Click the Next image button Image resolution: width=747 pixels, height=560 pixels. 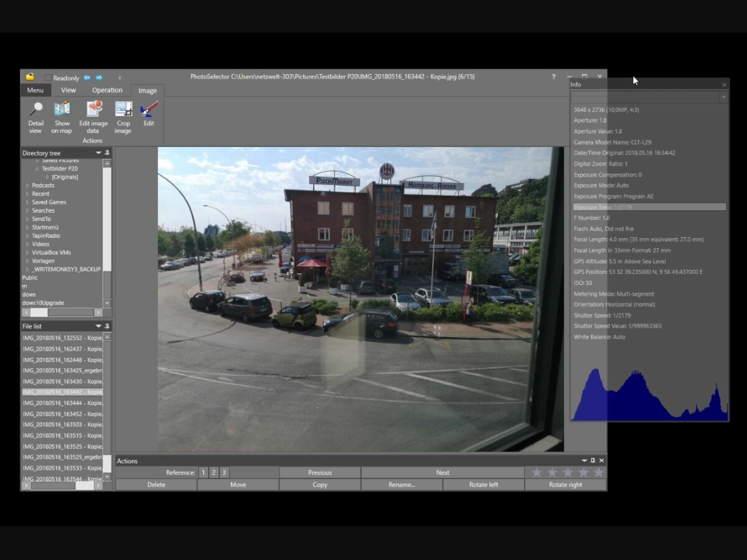(442, 473)
